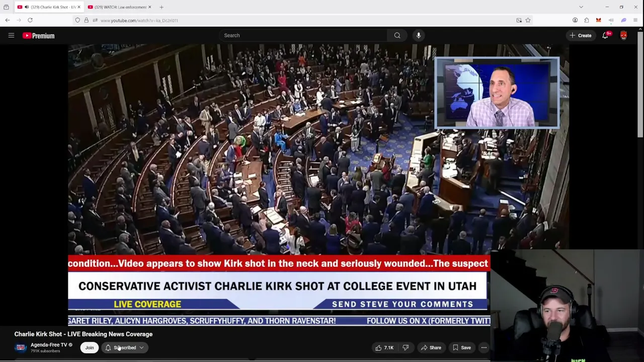Open the Create menu
Image resolution: width=644 pixels, height=362 pixels.
pyautogui.click(x=580, y=36)
